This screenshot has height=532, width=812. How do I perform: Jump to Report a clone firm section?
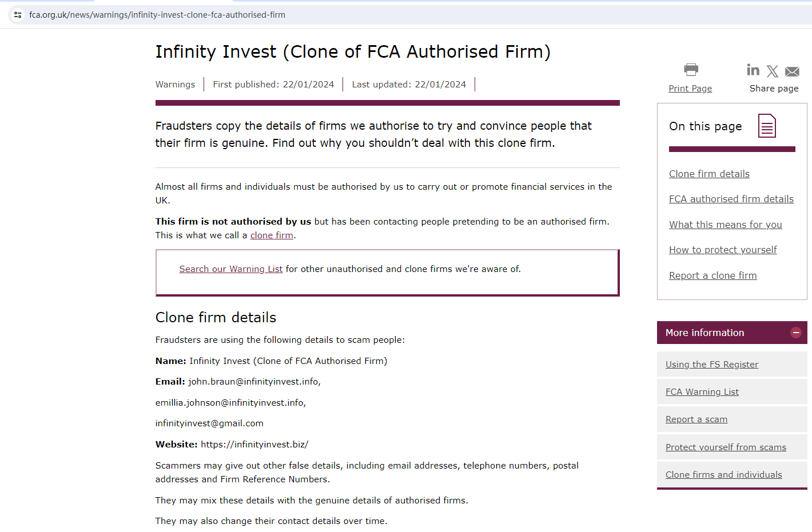tap(713, 275)
